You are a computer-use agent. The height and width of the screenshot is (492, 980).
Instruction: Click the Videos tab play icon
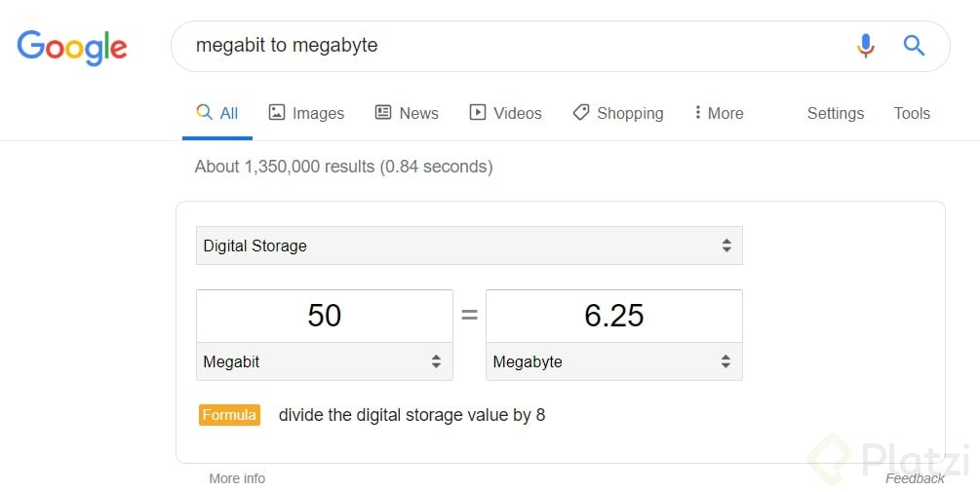(x=478, y=112)
